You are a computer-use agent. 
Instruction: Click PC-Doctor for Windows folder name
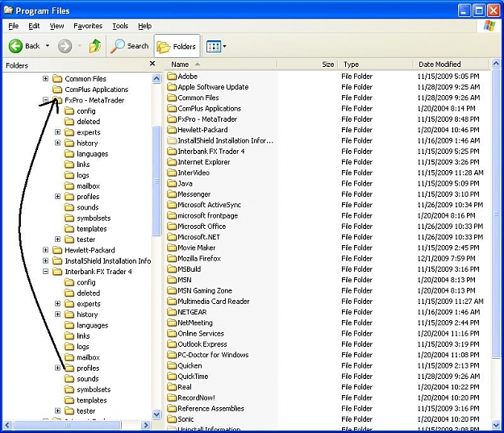pos(213,355)
